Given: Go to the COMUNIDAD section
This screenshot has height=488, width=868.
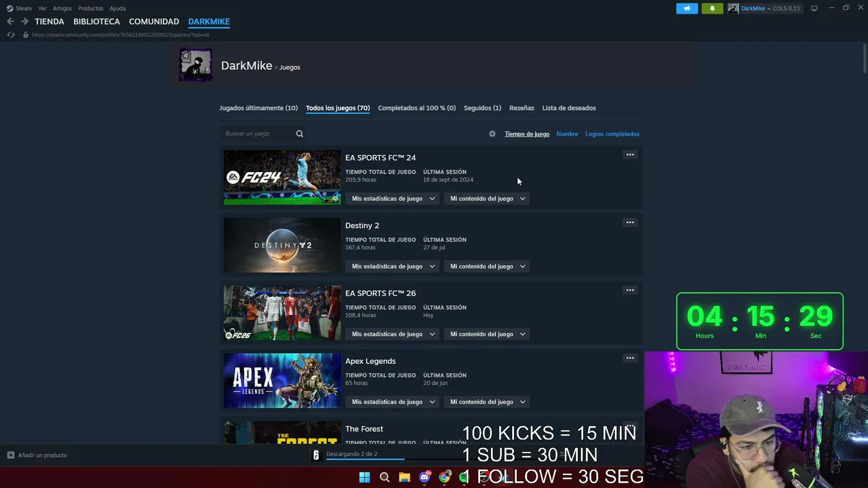Looking at the screenshot, I should [154, 22].
